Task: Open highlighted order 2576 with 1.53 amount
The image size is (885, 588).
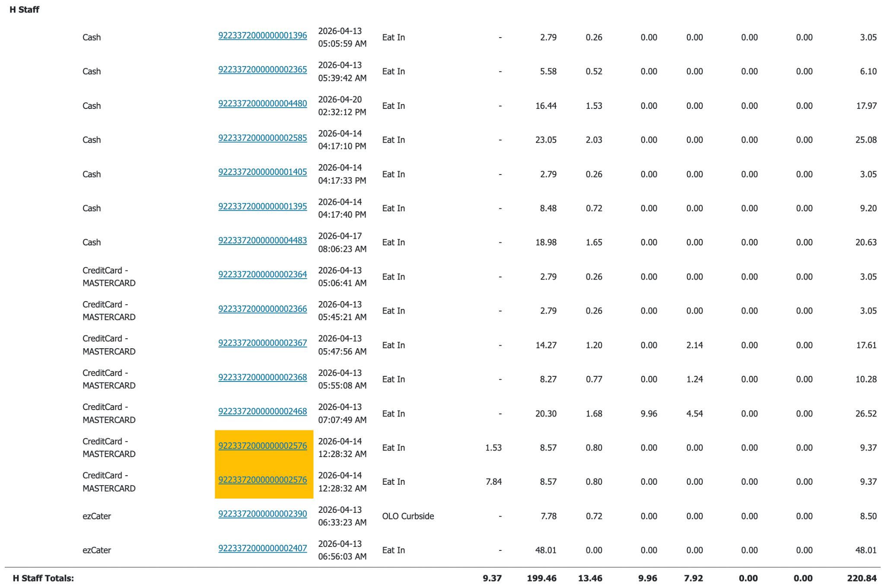Action: 262,446
